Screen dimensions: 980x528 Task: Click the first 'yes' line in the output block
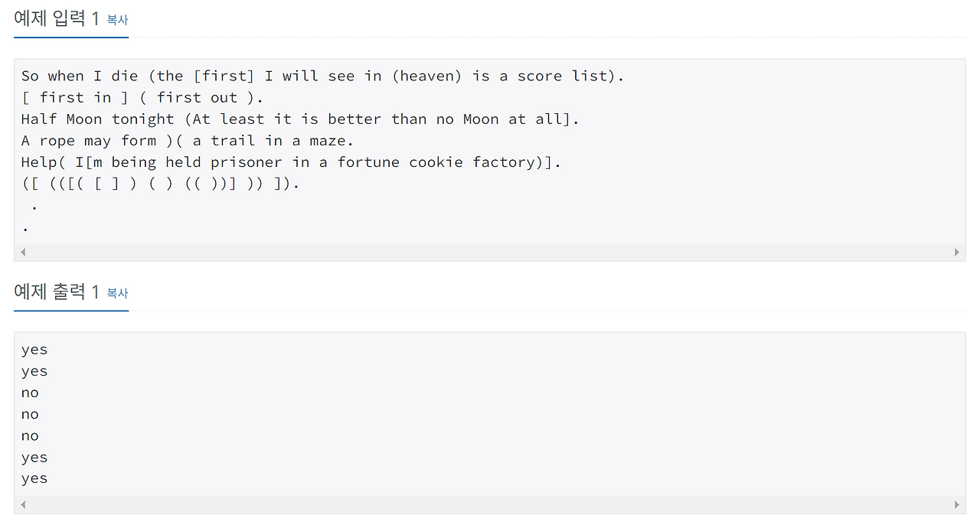click(34, 349)
